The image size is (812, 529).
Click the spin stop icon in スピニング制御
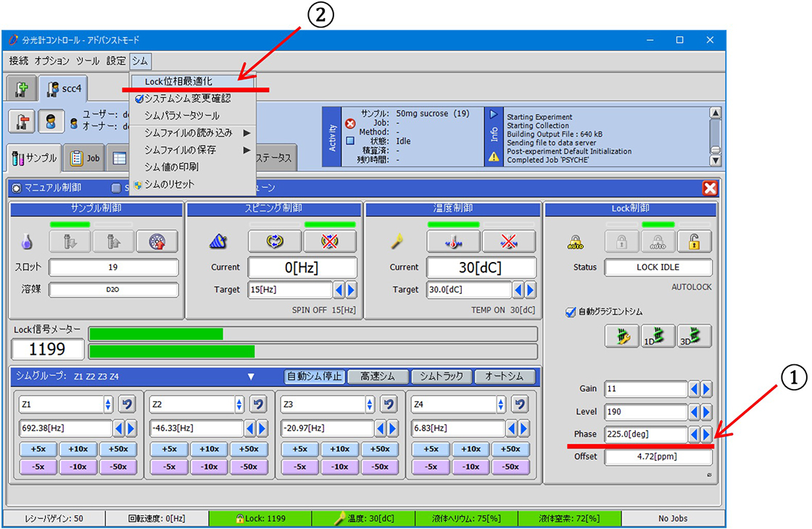(329, 242)
